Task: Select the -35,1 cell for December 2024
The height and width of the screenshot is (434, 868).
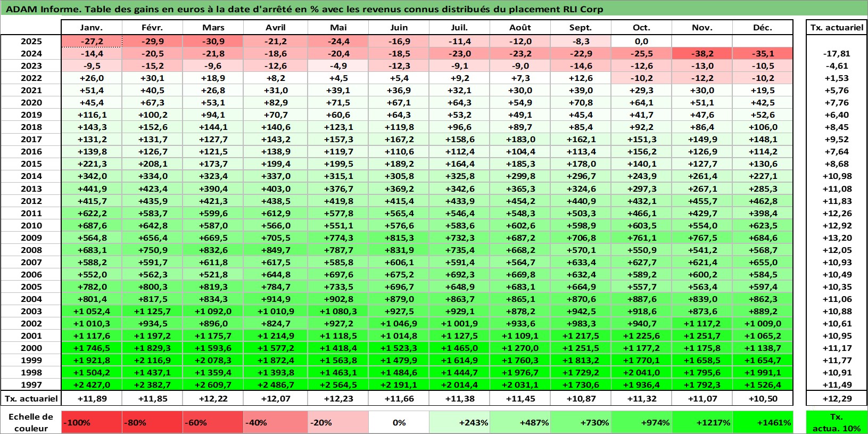Action: click(x=763, y=53)
